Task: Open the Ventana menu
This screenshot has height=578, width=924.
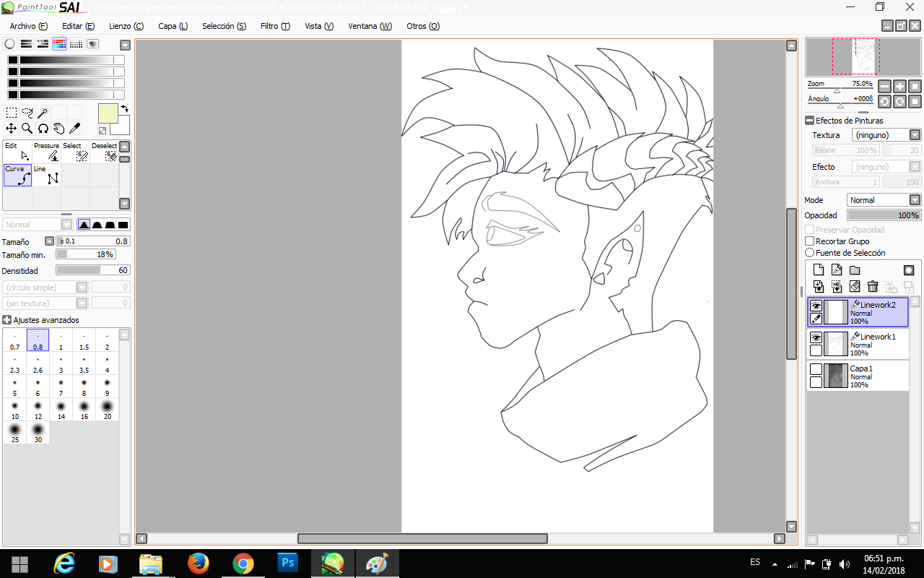Action: (370, 26)
